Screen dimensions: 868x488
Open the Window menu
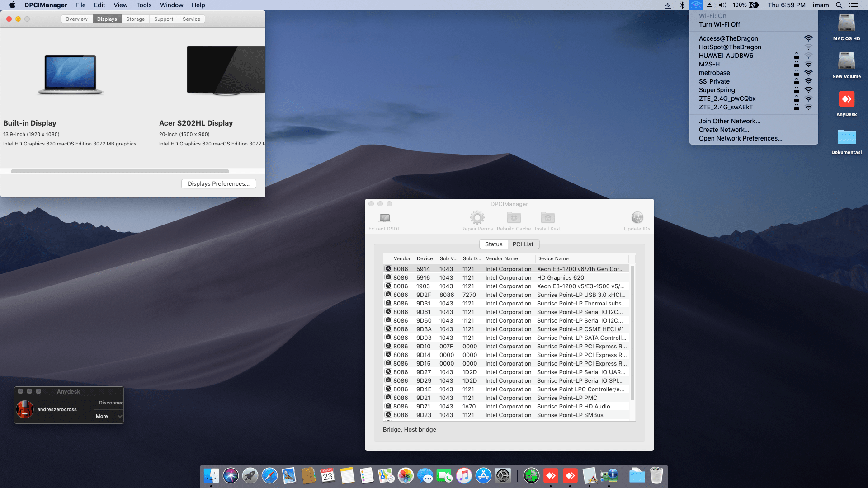point(171,5)
